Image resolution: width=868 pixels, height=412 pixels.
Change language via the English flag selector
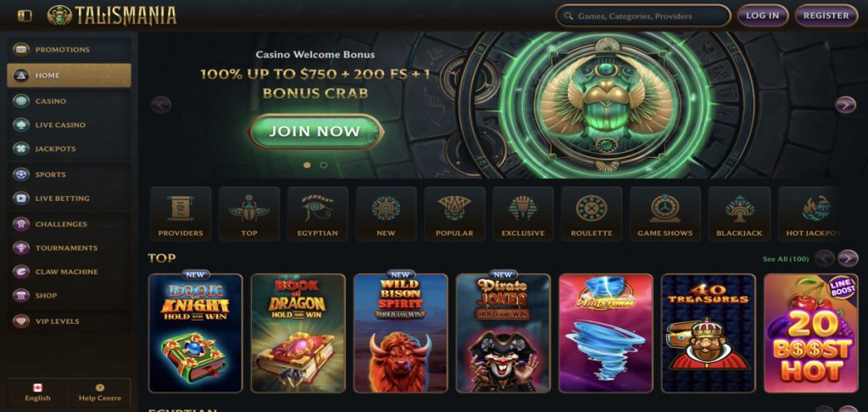(37, 393)
